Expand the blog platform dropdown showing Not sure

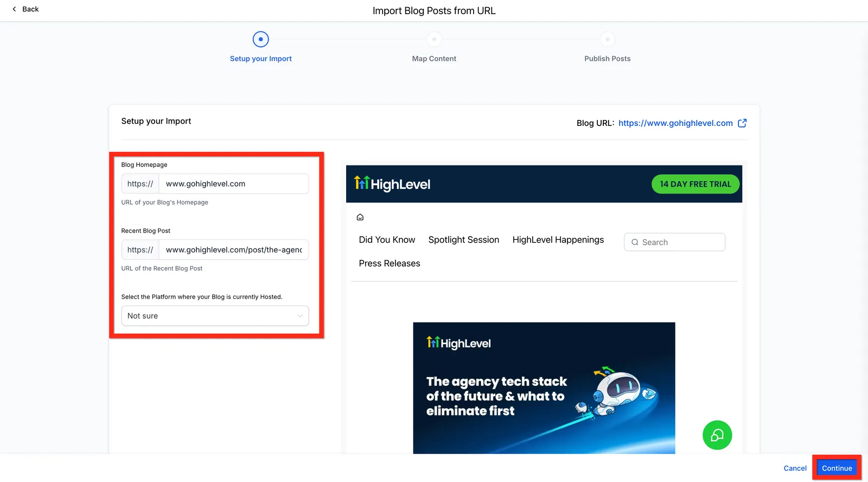click(x=215, y=316)
